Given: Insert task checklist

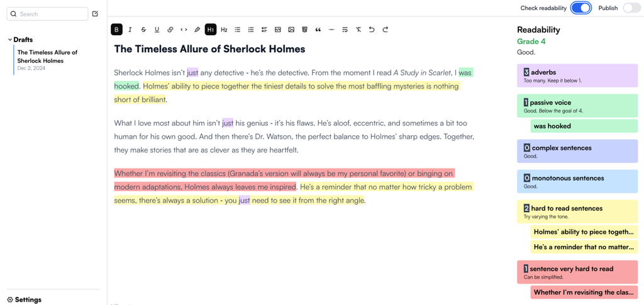Looking at the screenshot, I should coord(264,30).
